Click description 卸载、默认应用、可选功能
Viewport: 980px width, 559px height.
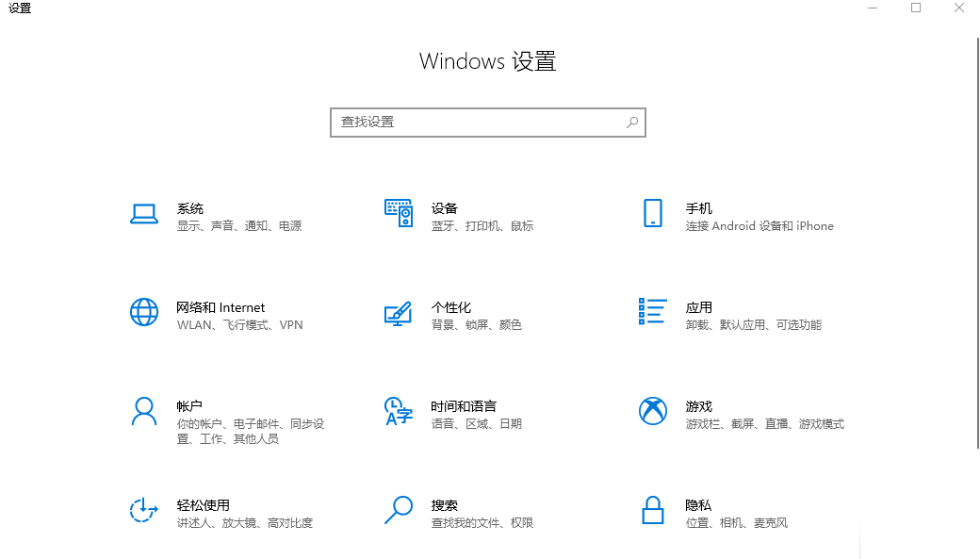tap(753, 325)
